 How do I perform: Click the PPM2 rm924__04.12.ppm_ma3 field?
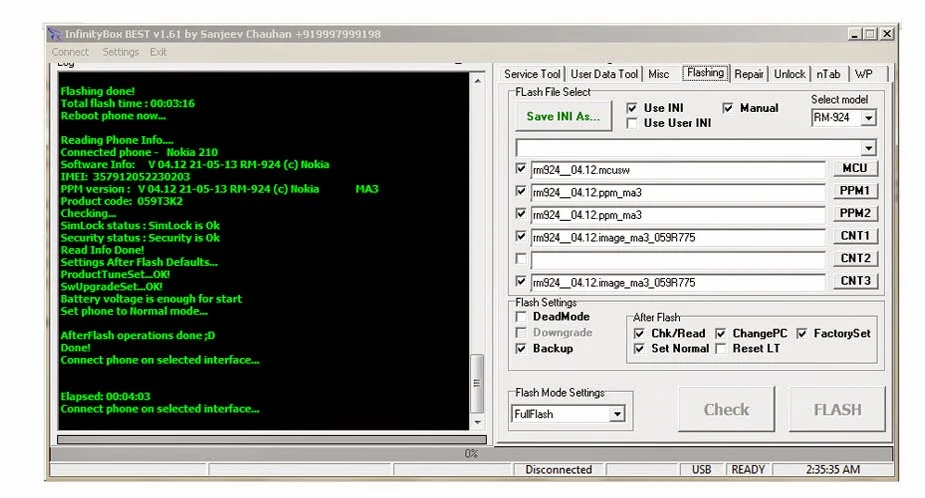[x=678, y=215]
